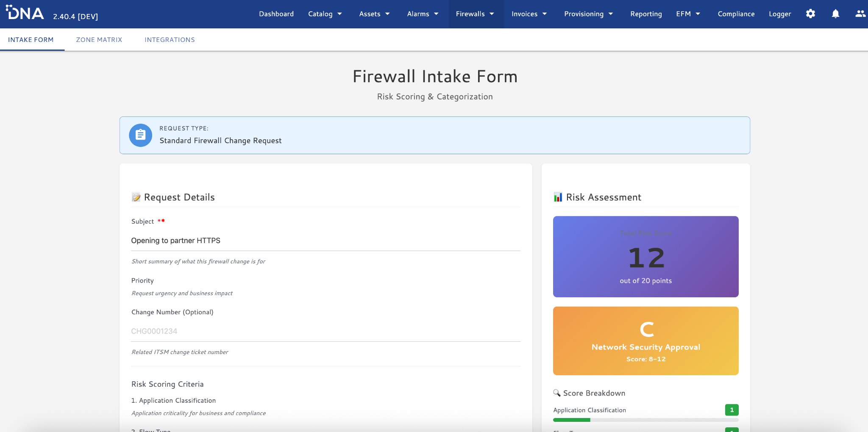Viewport: 868px width, 432px height.
Task: Open settings gear icon
Action: click(x=810, y=14)
